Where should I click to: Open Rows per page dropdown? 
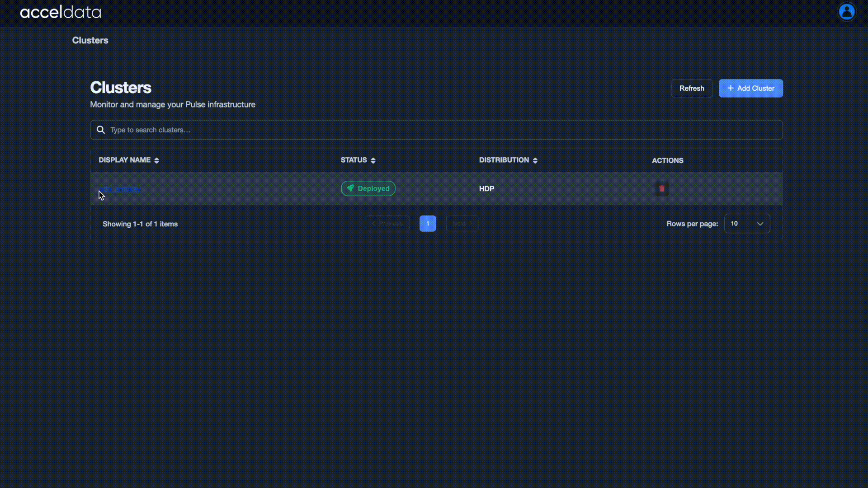(x=746, y=224)
